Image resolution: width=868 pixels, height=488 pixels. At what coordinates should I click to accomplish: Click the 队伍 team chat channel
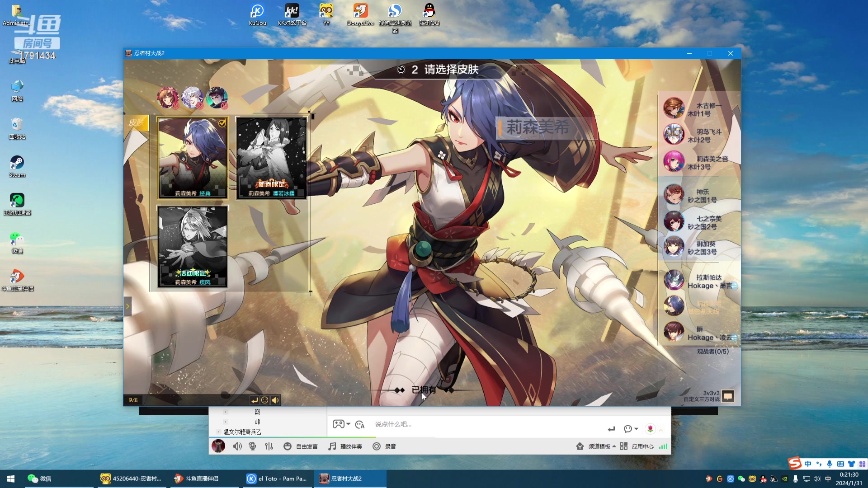[x=133, y=400]
